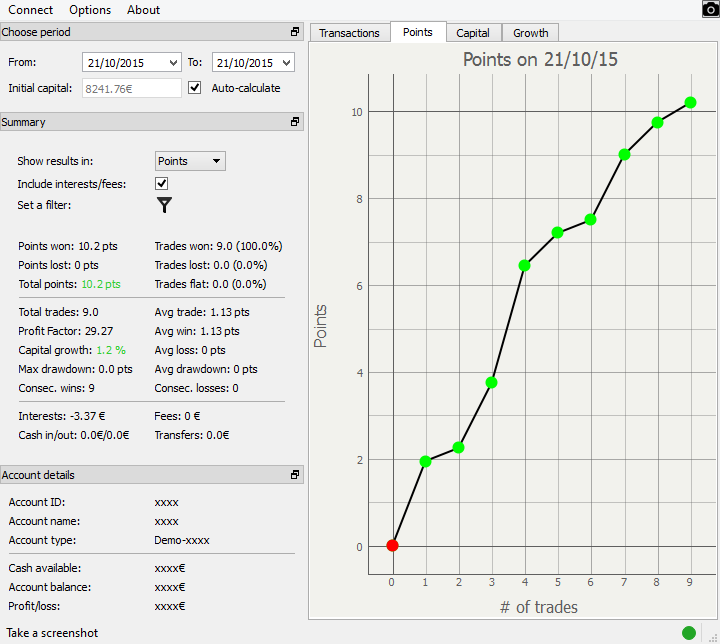Click the 'Take a screenshot' status text
The height and width of the screenshot is (644, 720).
point(52,633)
